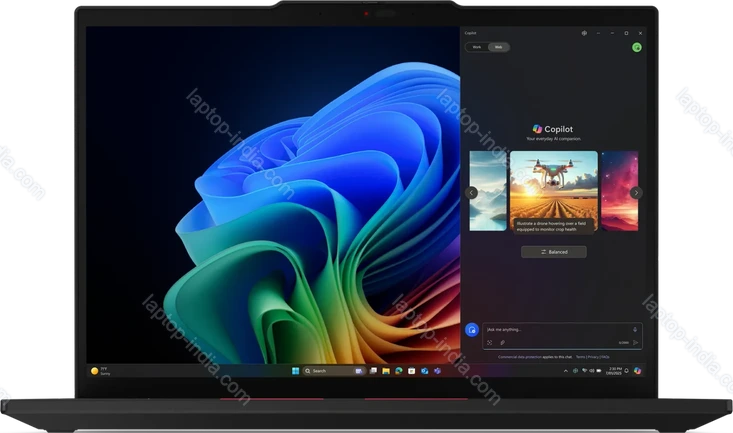Show previous suggestion with left carousel arrow
The width and height of the screenshot is (733, 433).
coord(471,193)
